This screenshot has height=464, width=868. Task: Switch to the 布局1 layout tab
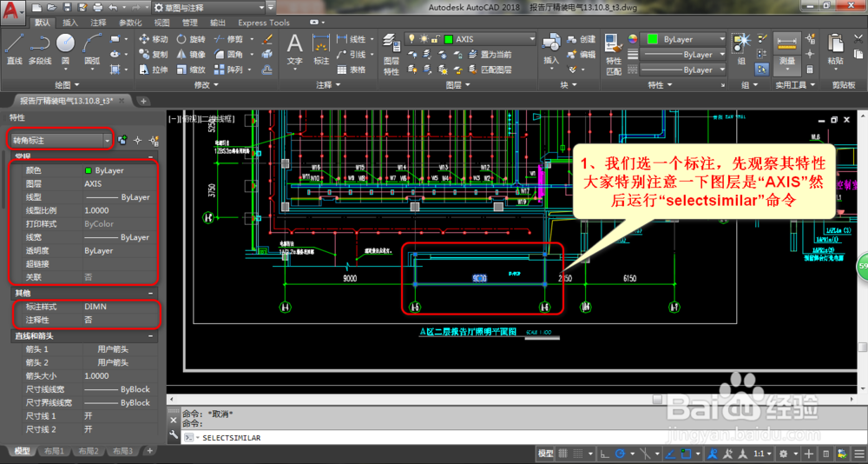pos(54,451)
